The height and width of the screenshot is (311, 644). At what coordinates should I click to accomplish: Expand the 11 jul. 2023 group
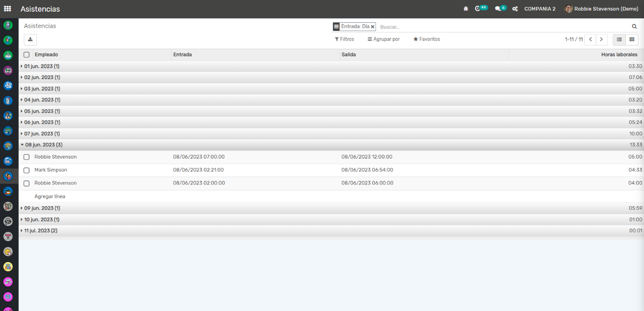point(40,231)
